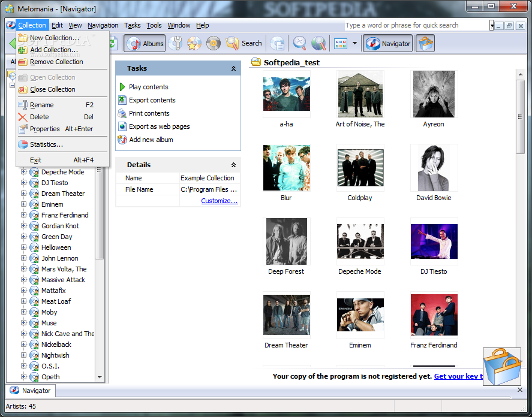This screenshot has height=417, width=532.
Task: Select Remove Collection menu entry
Action: [63, 62]
